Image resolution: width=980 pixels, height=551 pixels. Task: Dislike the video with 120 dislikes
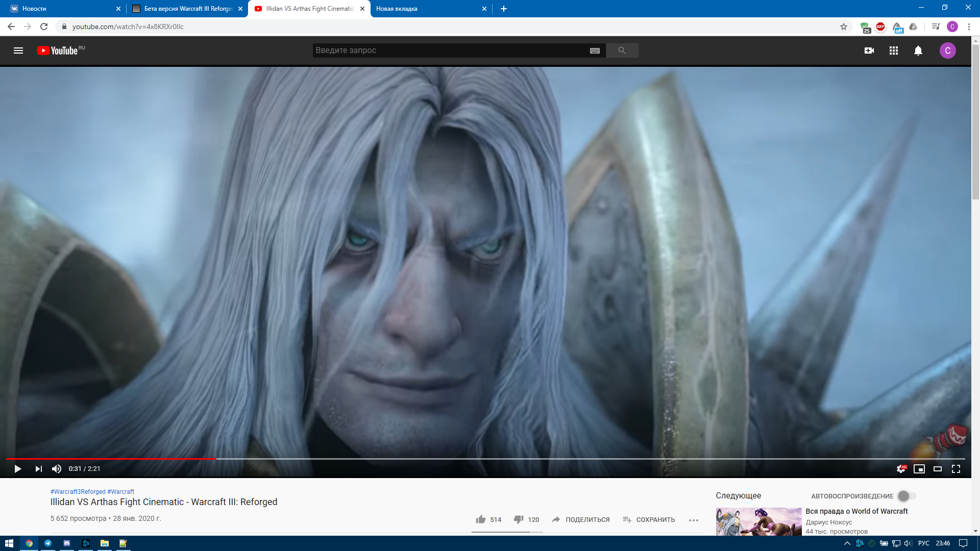pos(526,519)
